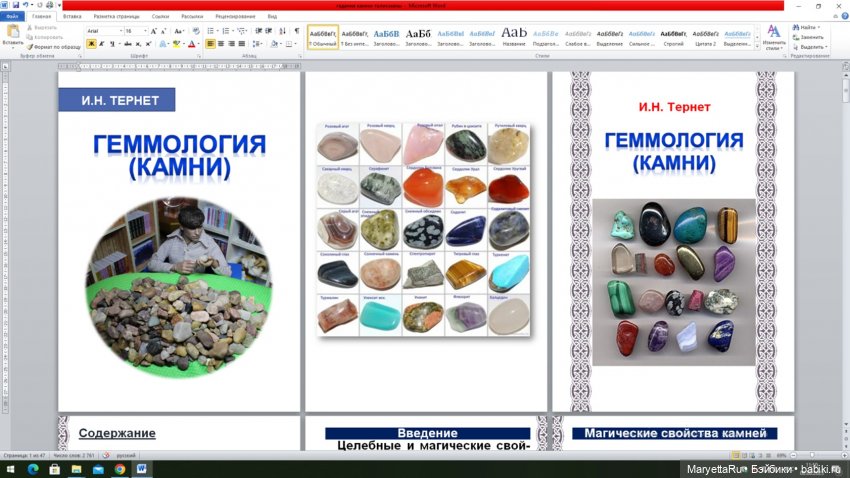
Task: Click the Файл button
Action: coord(13,17)
